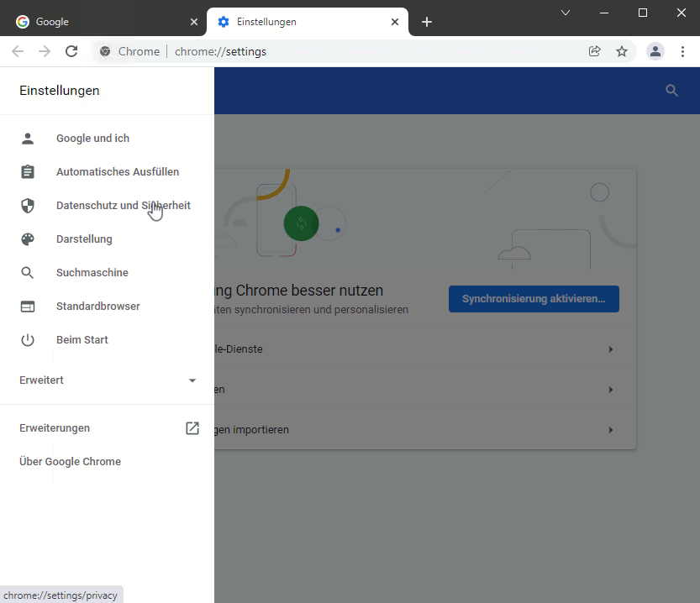Click Synchronisierung aktivieren button
Viewport: 700px width, 603px height.
(x=534, y=299)
